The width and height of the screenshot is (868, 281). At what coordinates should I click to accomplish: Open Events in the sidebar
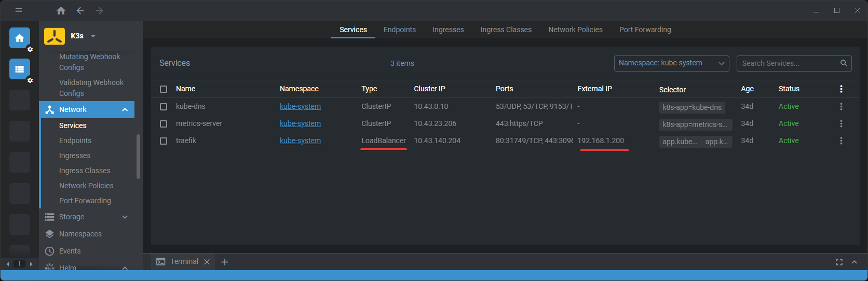70,251
